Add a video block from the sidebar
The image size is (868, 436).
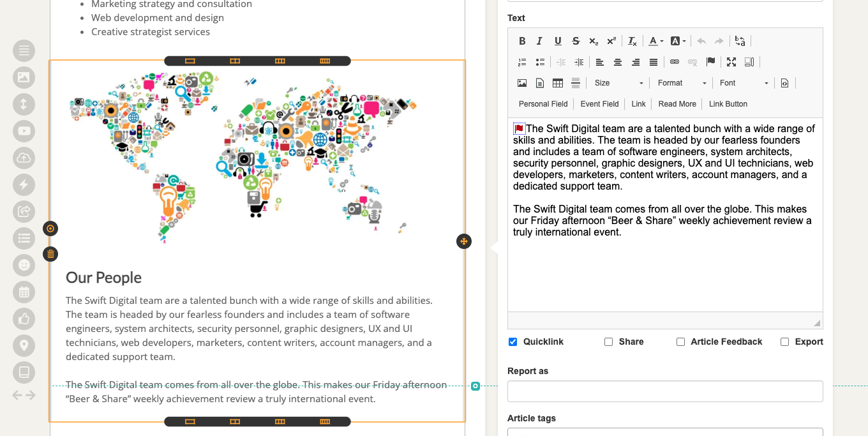[x=24, y=131]
